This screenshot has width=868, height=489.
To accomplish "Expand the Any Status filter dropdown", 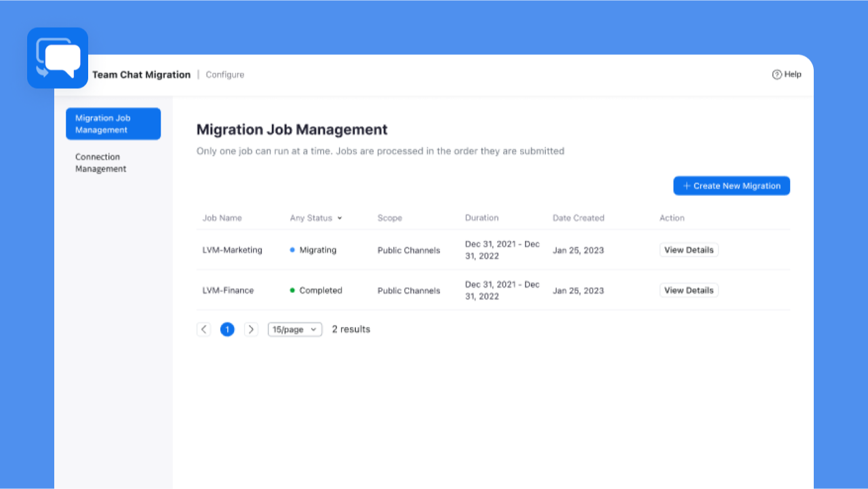I will (316, 218).
